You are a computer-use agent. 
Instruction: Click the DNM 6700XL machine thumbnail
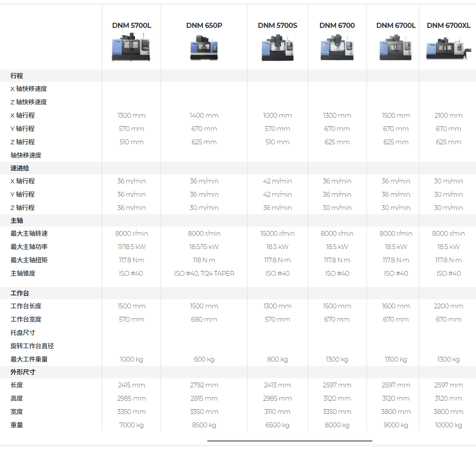pos(449,48)
